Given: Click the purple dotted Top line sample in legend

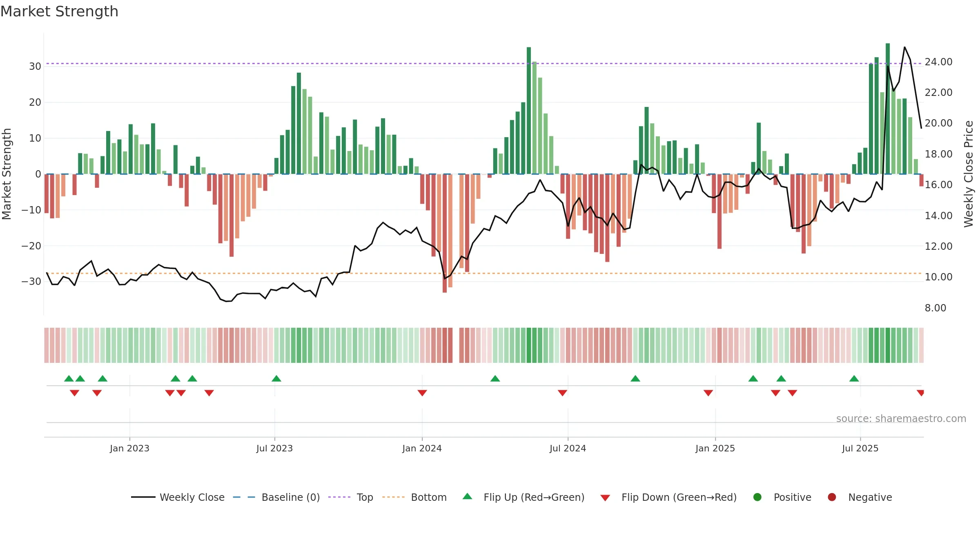Looking at the screenshot, I should pyautogui.click(x=339, y=497).
